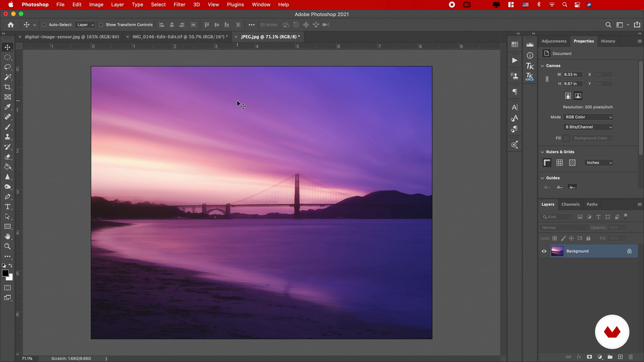Open the 8 Bits/Channel dropdown
The image size is (644, 362).
(588, 127)
